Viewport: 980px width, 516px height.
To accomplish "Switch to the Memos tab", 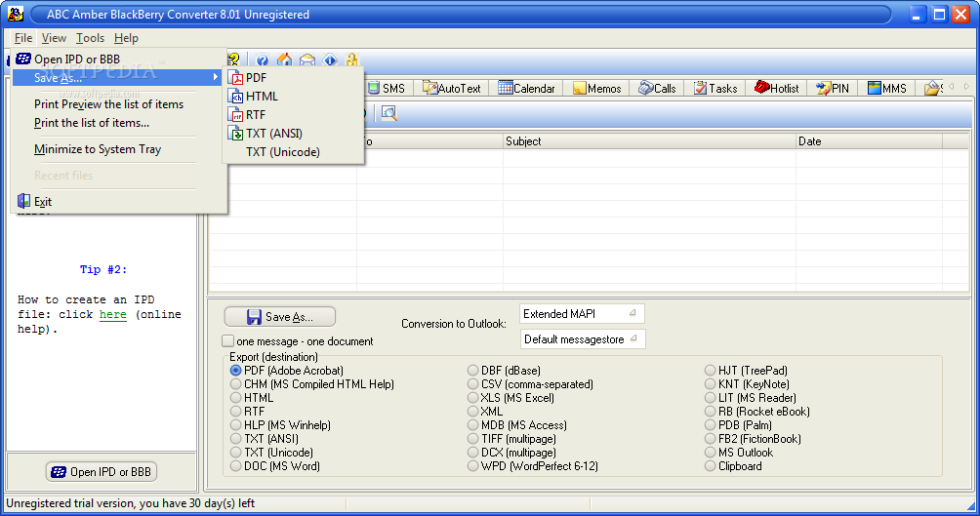I will coord(596,88).
